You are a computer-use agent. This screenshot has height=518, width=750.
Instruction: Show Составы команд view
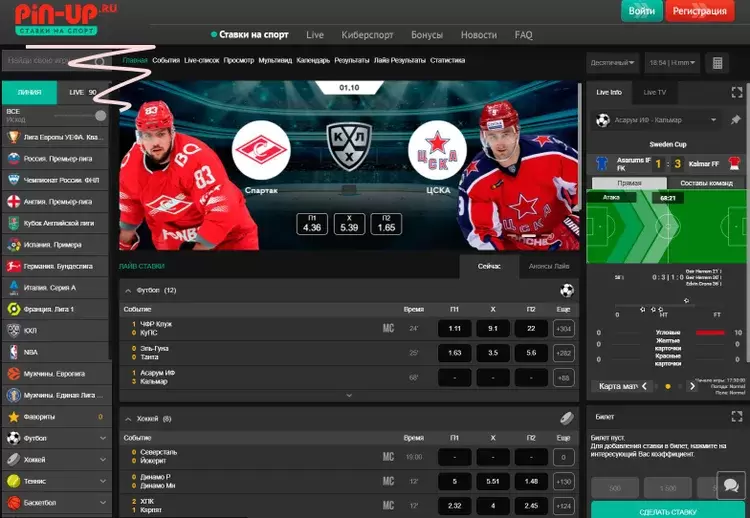pyautogui.click(x=706, y=183)
